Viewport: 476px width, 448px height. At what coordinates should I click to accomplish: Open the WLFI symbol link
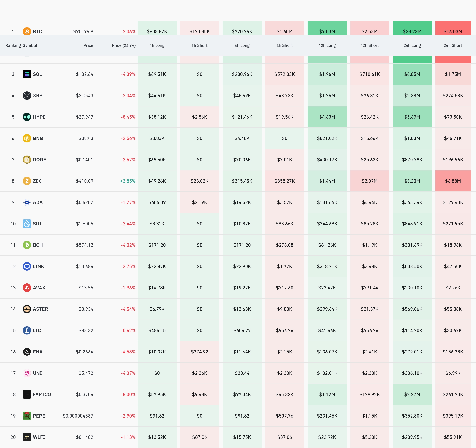[x=39, y=437]
